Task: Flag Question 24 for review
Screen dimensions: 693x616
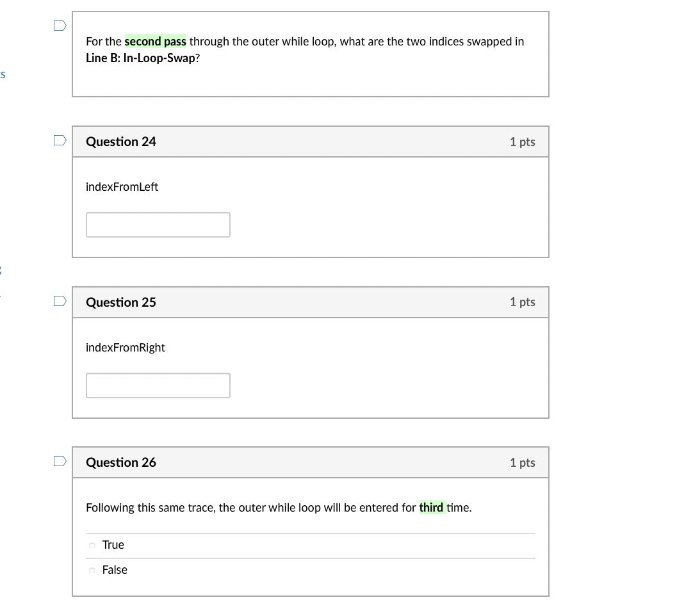Action: [60, 140]
